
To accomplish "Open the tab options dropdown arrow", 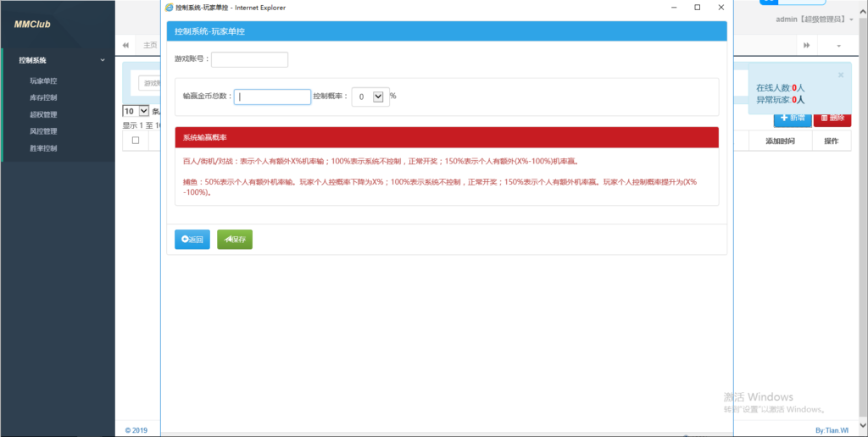I will (839, 45).
